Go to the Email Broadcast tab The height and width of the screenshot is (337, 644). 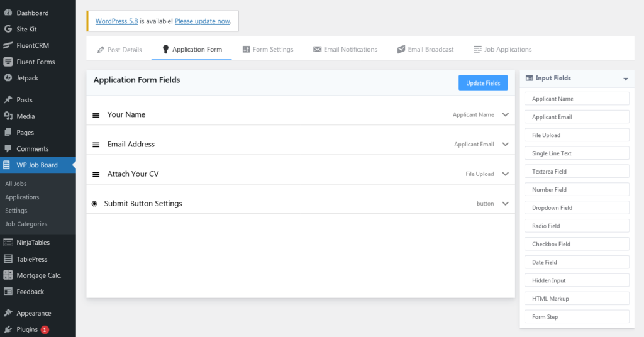coord(426,49)
